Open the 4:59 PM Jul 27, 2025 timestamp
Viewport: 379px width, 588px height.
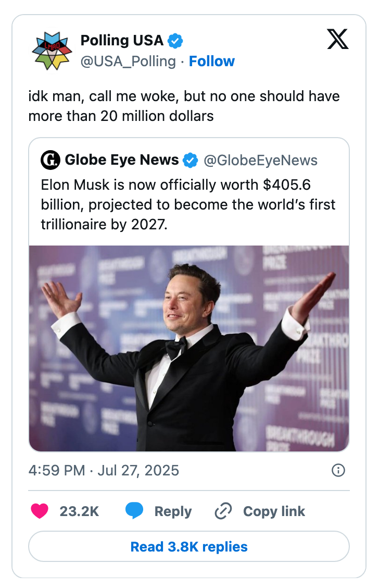click(x=104, y=471)
